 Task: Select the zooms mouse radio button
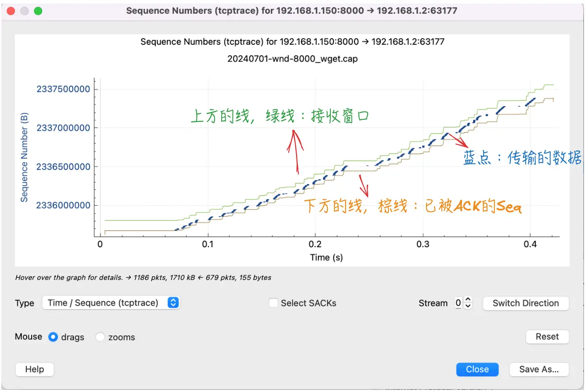100,337
